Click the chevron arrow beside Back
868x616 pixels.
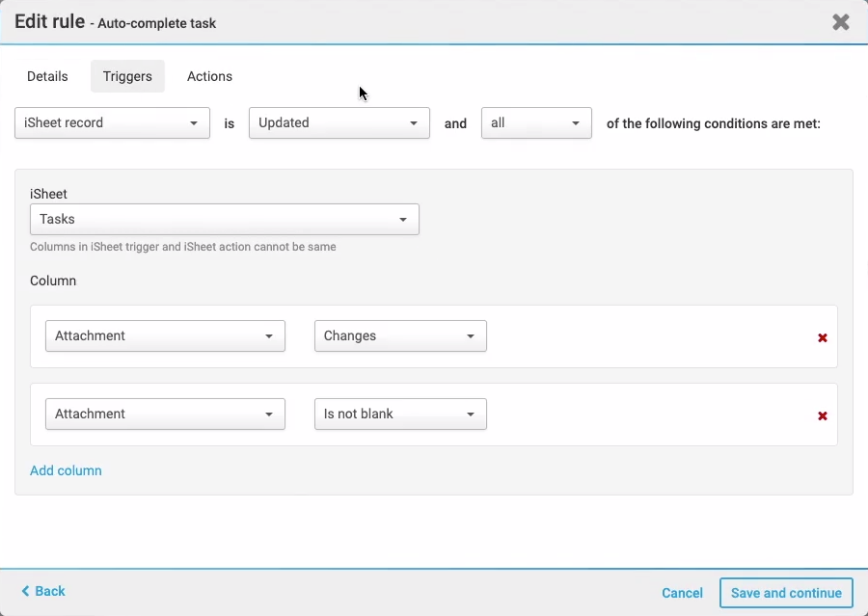pos(25,591)
